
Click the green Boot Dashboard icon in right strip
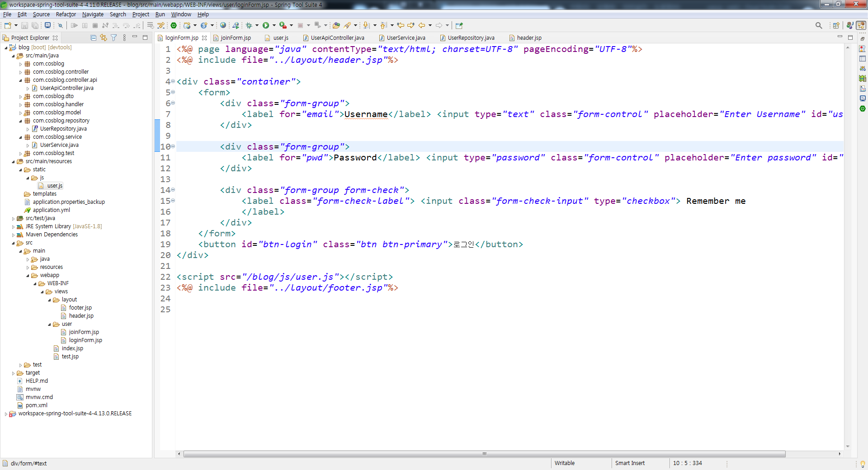[x=863, y=108]
